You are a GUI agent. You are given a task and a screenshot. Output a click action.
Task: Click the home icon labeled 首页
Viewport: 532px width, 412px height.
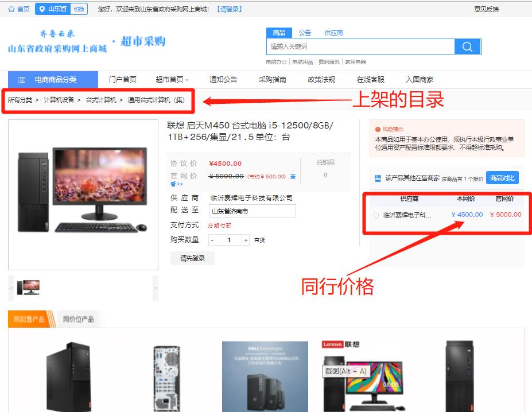point(11,9)
